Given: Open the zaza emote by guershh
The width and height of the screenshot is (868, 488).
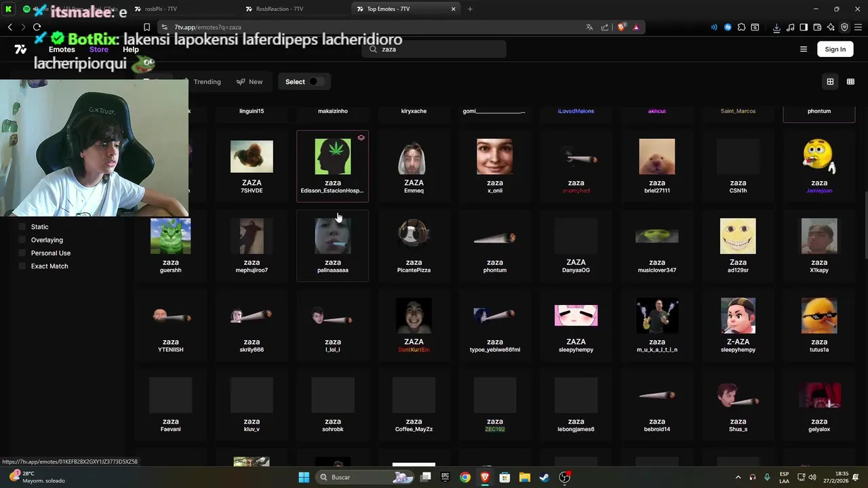Looking at the screenshot, I should [170, 245].
